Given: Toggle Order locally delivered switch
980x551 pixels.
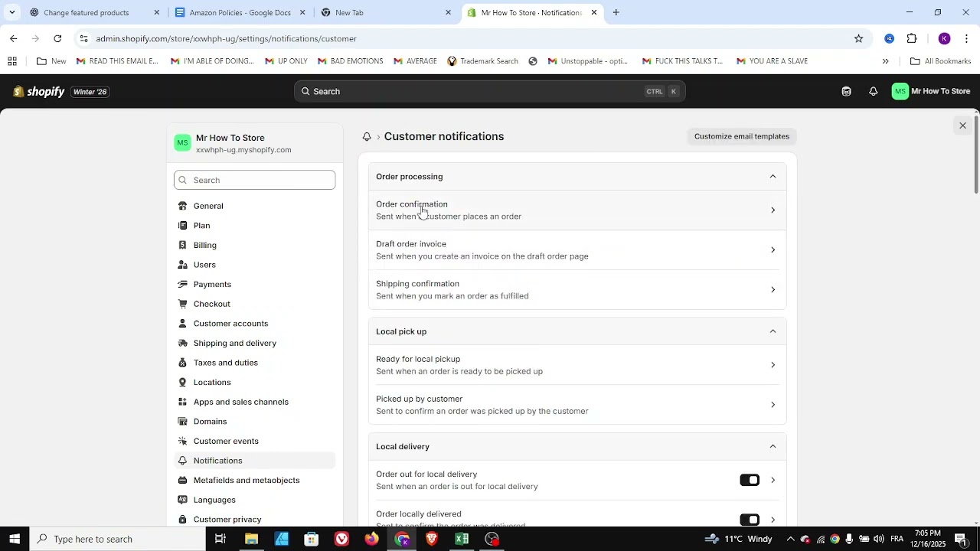Looking at the screenshot, I should [x=750, y=520].
